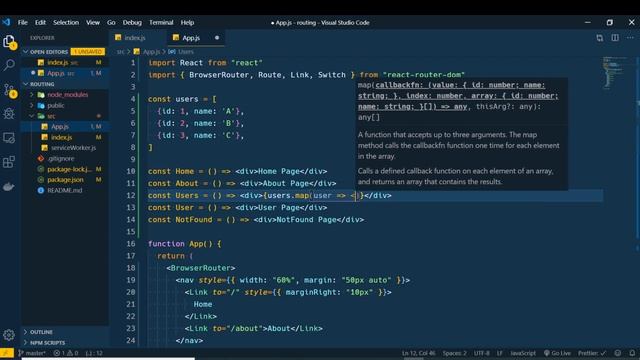This screenshot has width=640, height=360.
Task: Open the View menu
Action: [x=93, y=22]
